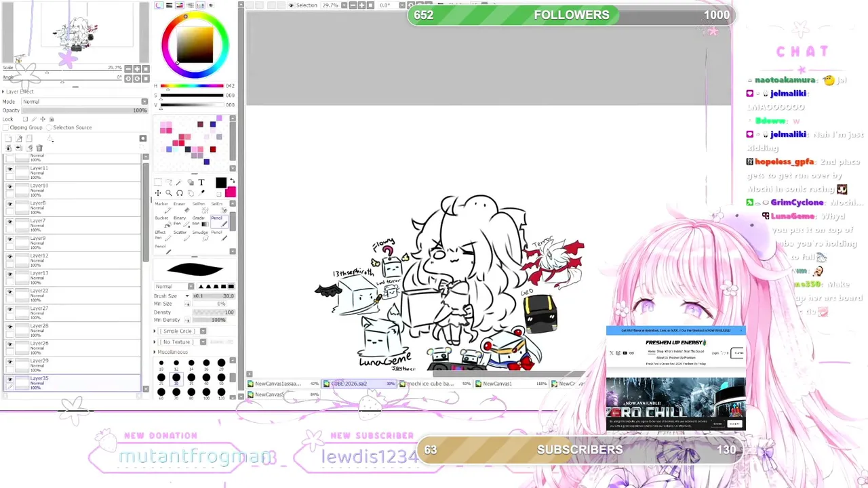Expand the Layer Effect section
This screenshot has height=488, width=868.
[3, 91]
